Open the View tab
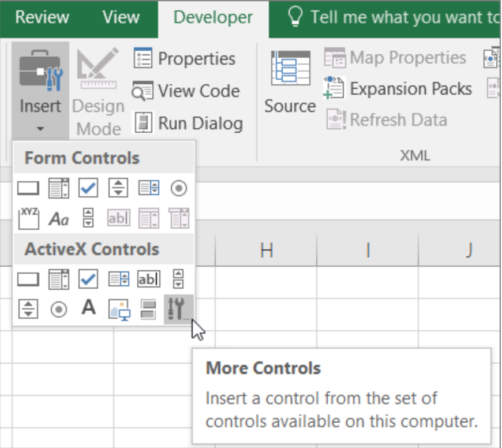 click(x=121, y=17)
